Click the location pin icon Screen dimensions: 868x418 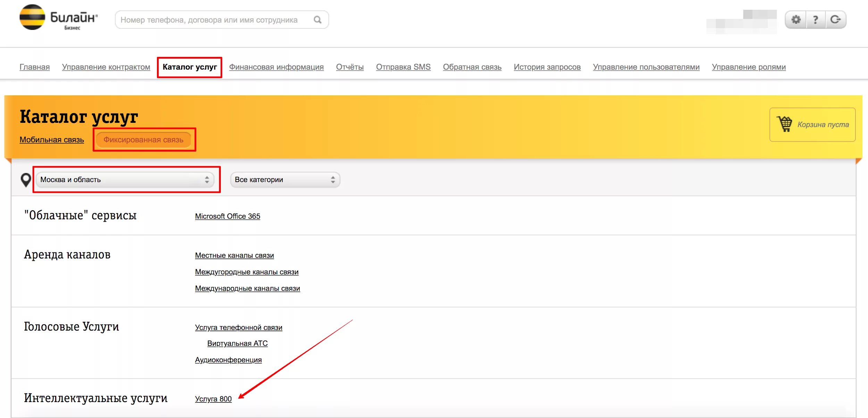point(26,180)
